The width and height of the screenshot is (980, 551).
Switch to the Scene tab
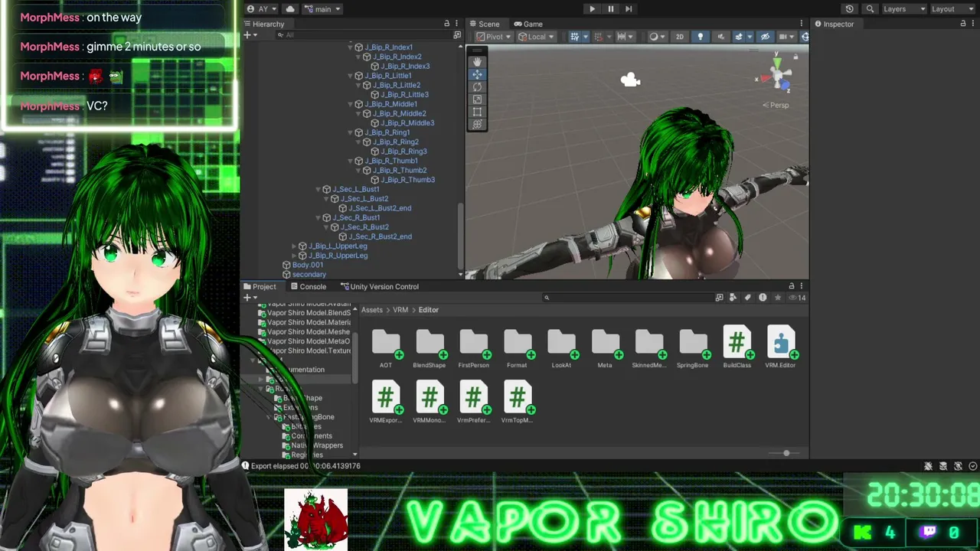pos(485,24)
